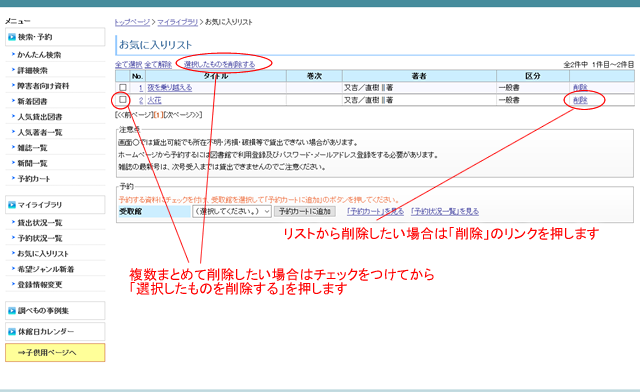Screen dimensions: 640x392
Task: Go to 次ページ pagination link
Action: point(182,115)
